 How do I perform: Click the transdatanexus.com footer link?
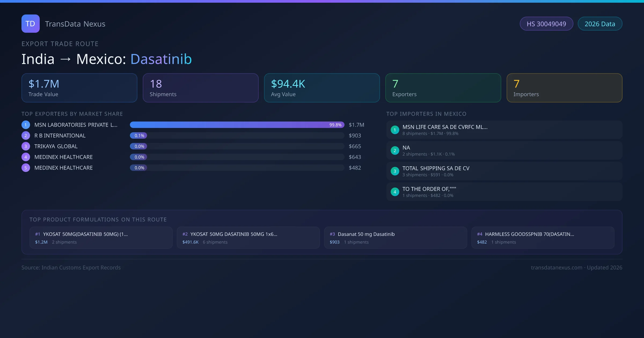coord(556,267)
